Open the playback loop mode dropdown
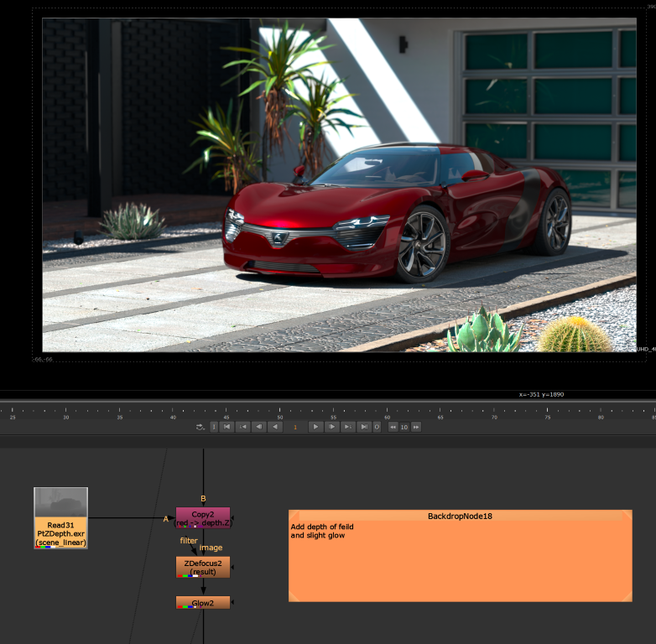Image resolution: width=656 pixels, height=644 pixels. tap(200, 427)
